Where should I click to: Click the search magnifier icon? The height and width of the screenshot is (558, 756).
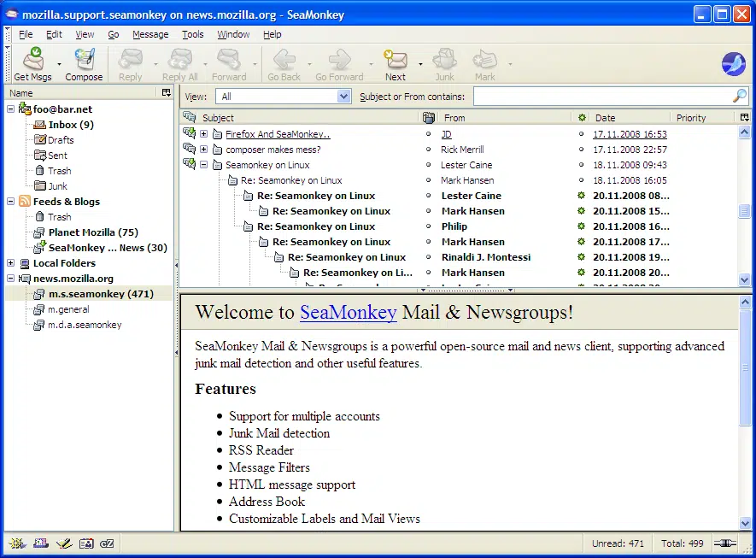739,97
